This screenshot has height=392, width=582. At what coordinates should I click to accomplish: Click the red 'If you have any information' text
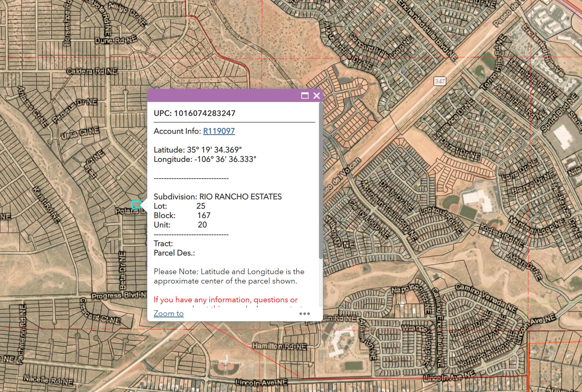[x=226, y=300]
